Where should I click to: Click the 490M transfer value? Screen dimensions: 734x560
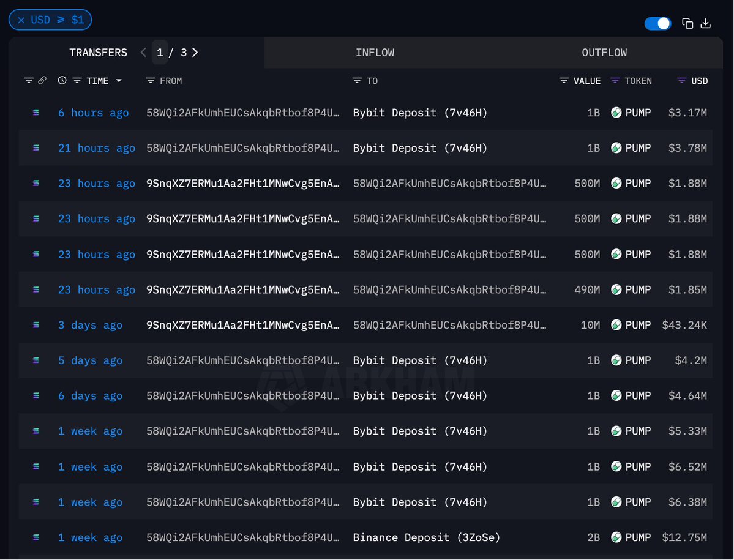[587, 290]
